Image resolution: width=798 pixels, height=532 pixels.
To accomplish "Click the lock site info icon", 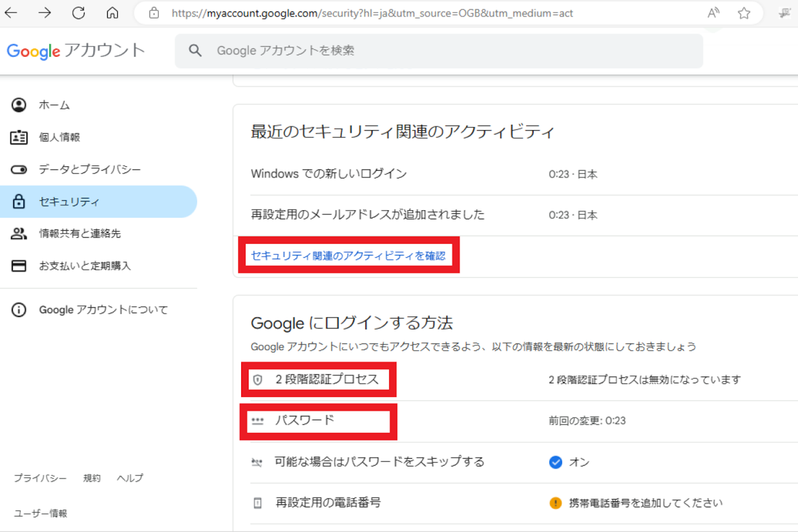I will point(154,13).
